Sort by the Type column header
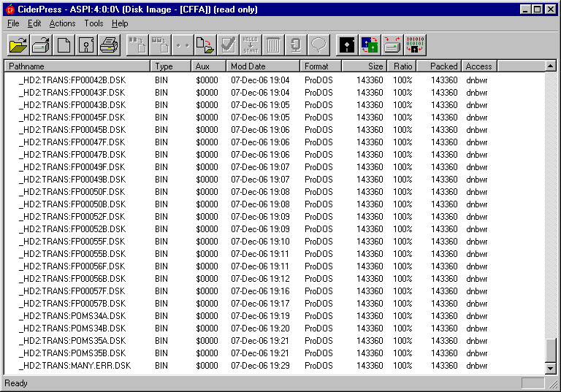 (x=170, y=66)
